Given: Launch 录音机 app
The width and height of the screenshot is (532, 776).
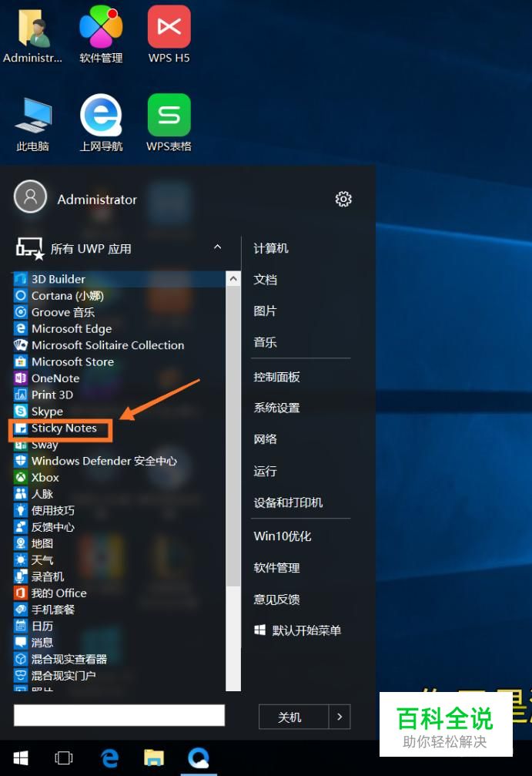Looking at the screenshot, I should (119, 576).
